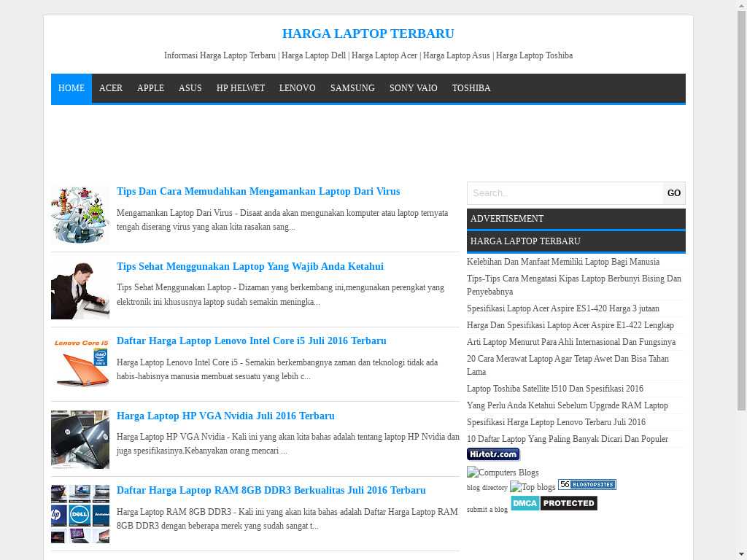
Task: Open sidebar link Spesifikasi Laptop Acer Aspire ES1-420
Action: (563, 308)
